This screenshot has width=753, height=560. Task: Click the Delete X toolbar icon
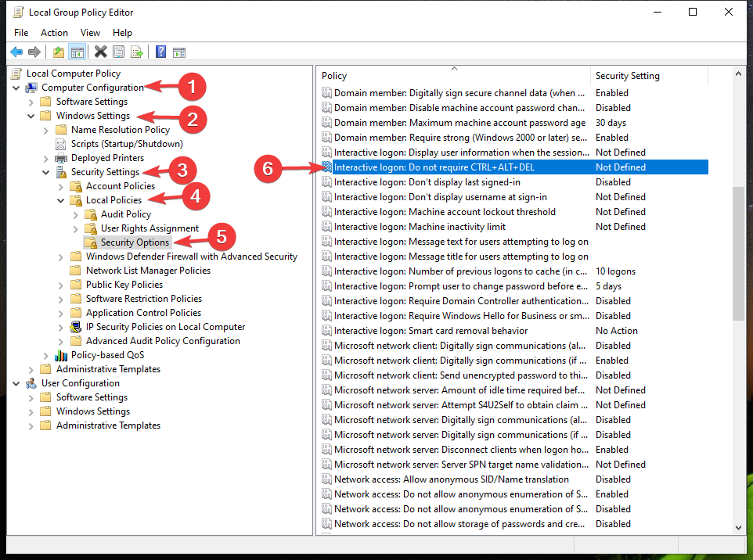pos(100,52)
